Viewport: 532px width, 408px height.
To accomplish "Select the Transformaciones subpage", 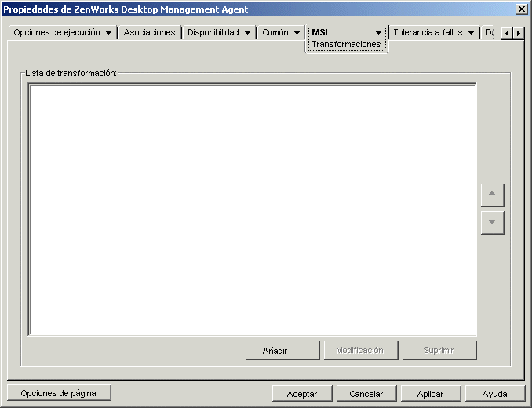I will [346, 45].
